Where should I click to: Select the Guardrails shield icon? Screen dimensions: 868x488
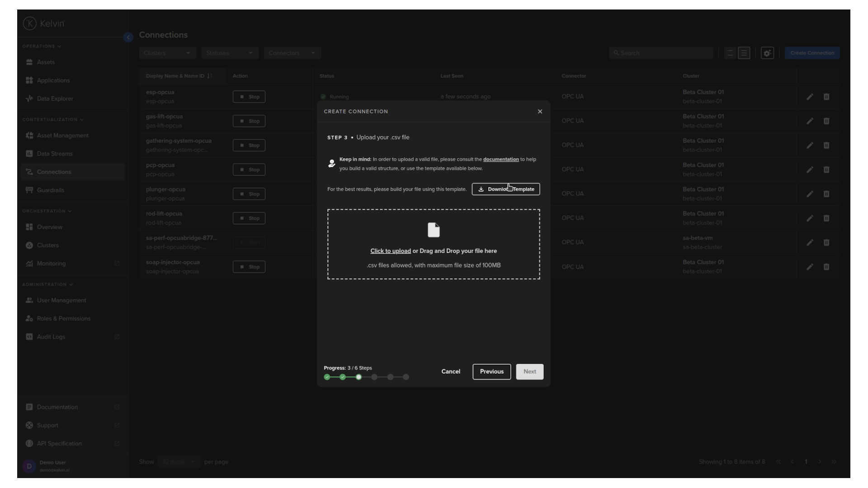29,190
